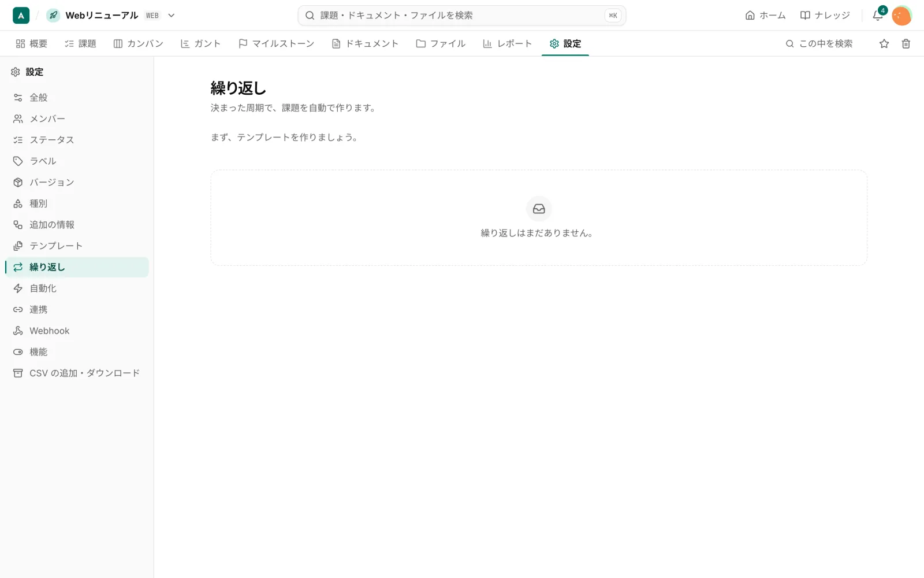The image size is (924, 578).
Task: Click the gear icon beside 設定 sidebar heading
Action: (16, 72)
